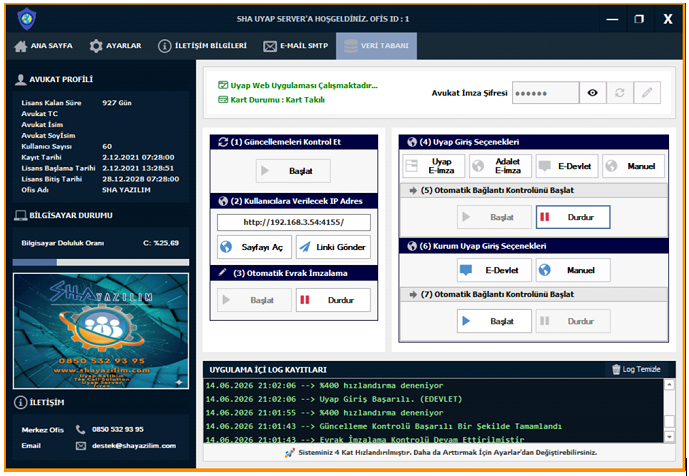Viewport: 689px width, 476px height.
Task: Open the E-MAİL SMTP envelope tab
Action: [295, 46]
